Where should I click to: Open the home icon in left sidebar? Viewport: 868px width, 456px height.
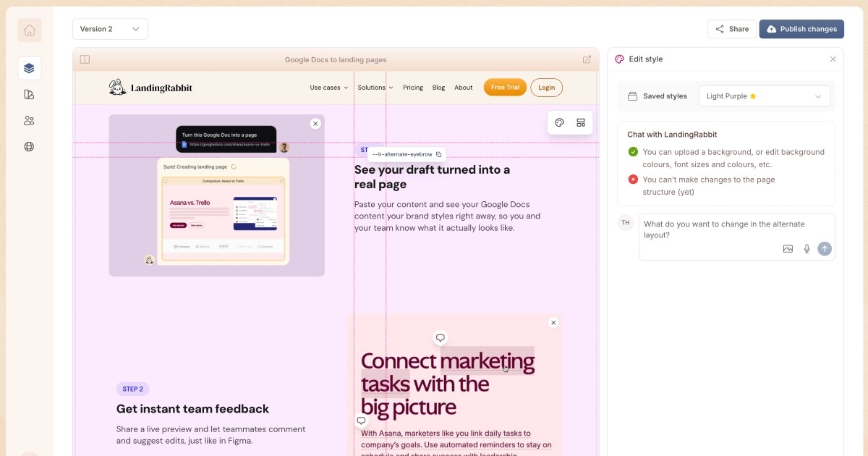click(x=30, y=30)
